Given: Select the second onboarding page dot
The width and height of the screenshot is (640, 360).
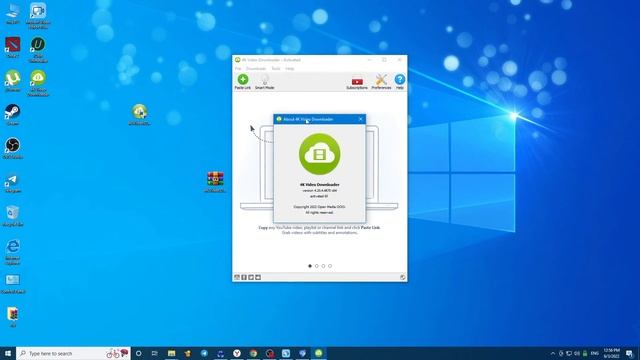Looking at the screenshot, I should click(x=317, y=266).
